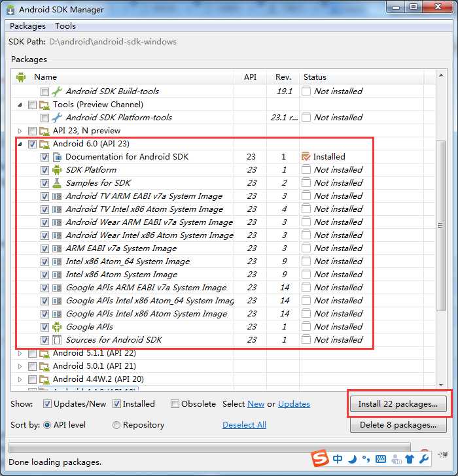Click the wrench icon beside Android SDK Build-tools
Image resolution: width=458 pixels, height=476 pixels.
(x=57, y=91)
